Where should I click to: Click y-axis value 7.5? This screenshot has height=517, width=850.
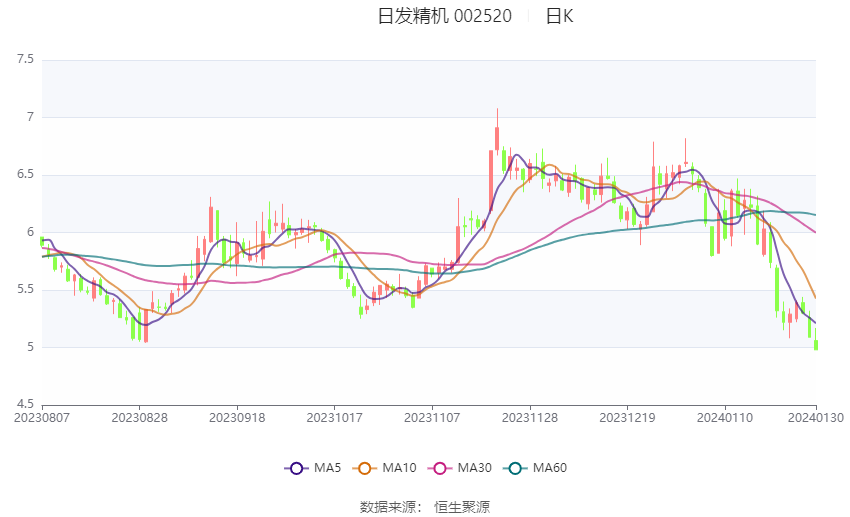click(25, 59)
